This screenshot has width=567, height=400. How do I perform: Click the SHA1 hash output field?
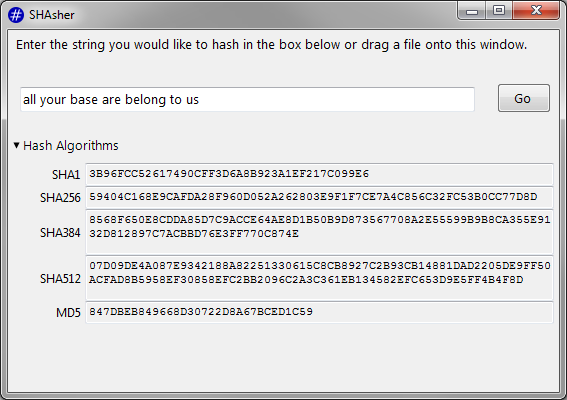[319, 174]
